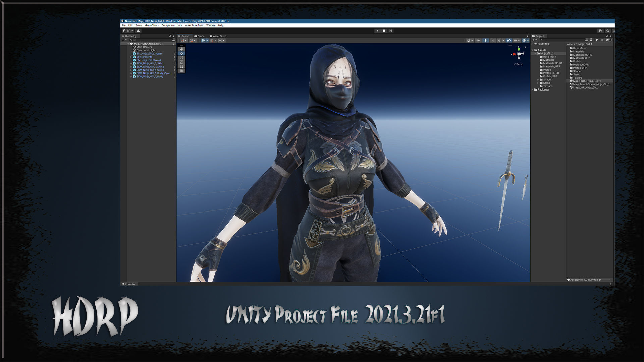This screenshot has height=362, width=644.
Task: Open Hierarchy panel options menu
Action: [x=173, y=36]
